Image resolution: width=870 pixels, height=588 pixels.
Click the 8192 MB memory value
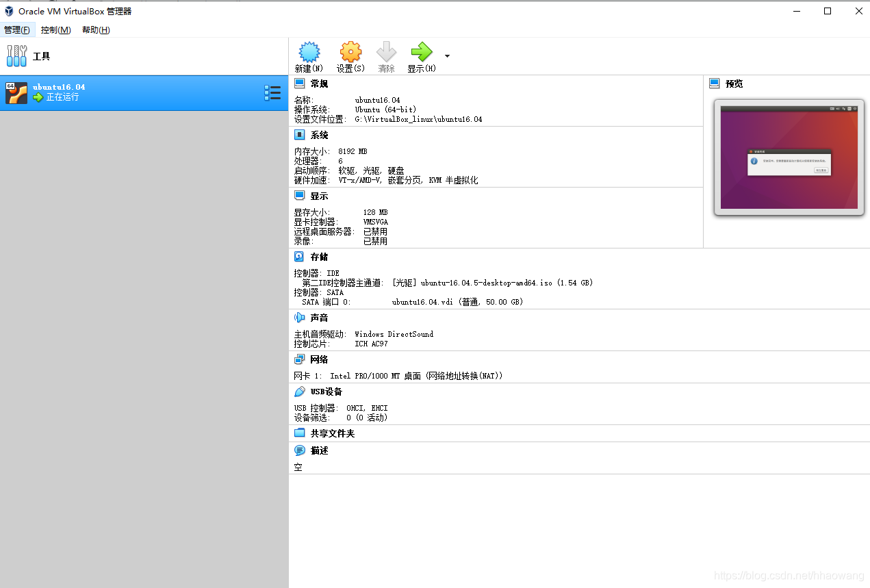[x=353, y=151]
